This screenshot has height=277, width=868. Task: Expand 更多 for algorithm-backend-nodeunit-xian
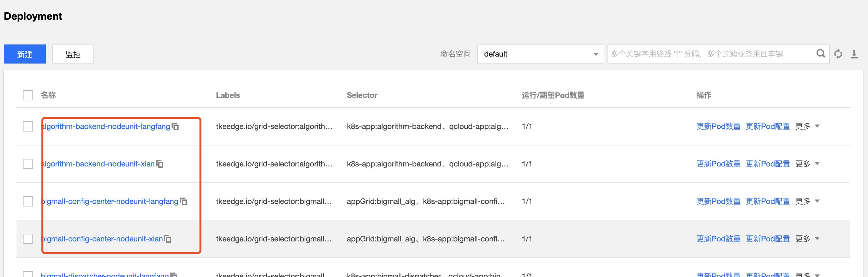[x=807, y=164]
